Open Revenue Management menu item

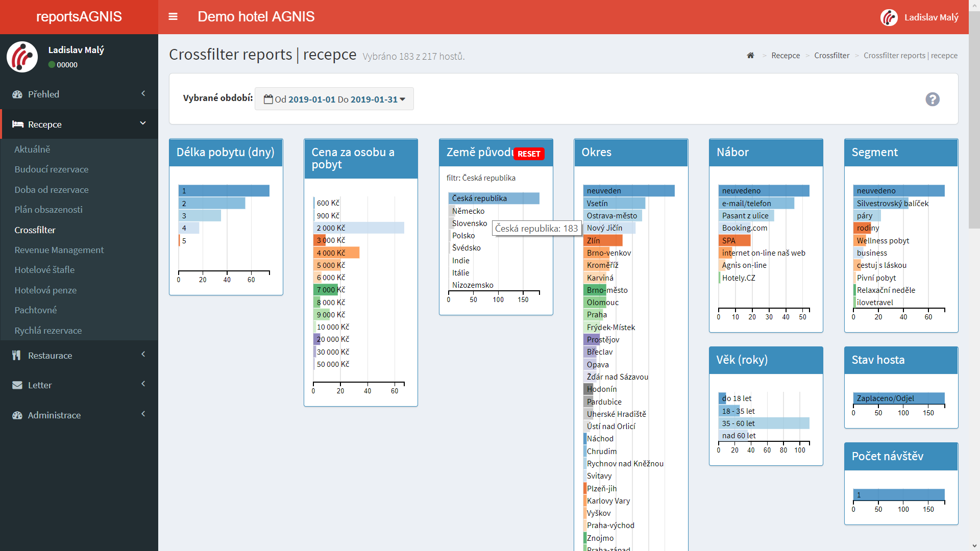(59, 250)
